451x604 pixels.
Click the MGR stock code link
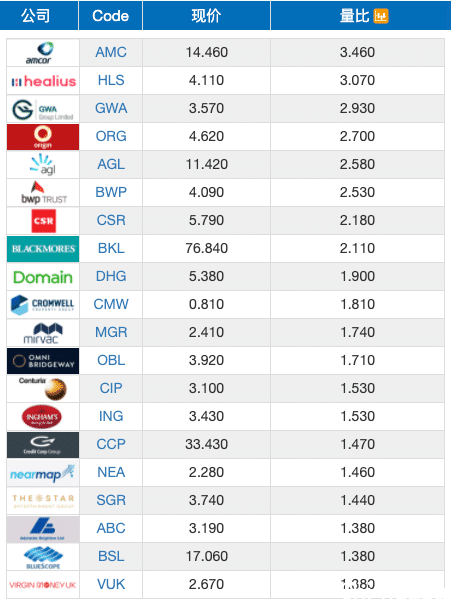pyautogui.click(x=111, y=332)
